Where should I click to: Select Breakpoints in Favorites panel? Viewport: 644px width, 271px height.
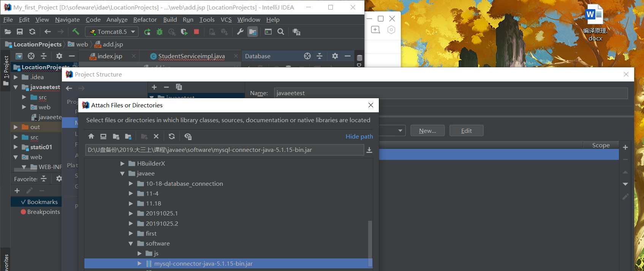point(43,212)
